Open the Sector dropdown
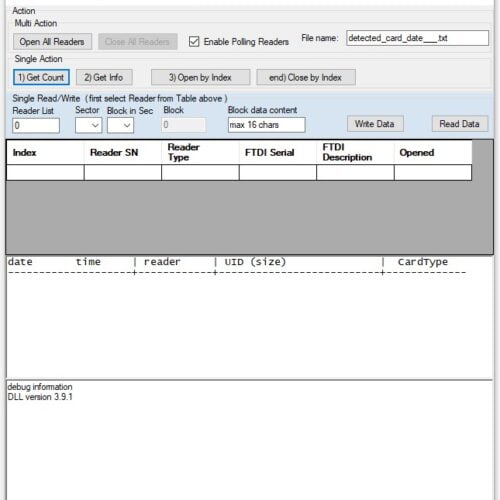Viewport: 500px width, 500px height. click(x=88, y=126)
